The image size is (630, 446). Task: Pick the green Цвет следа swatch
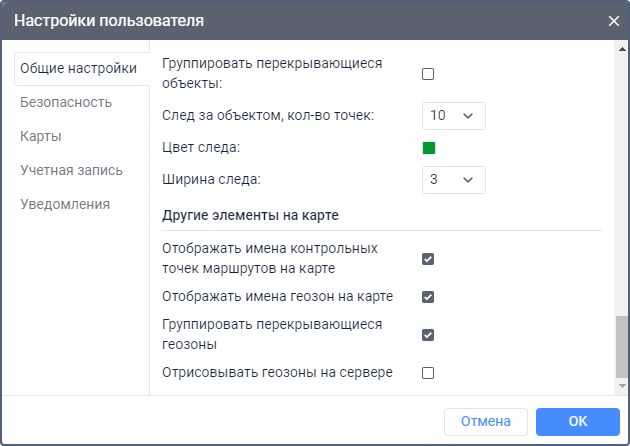tap(429, 148)
